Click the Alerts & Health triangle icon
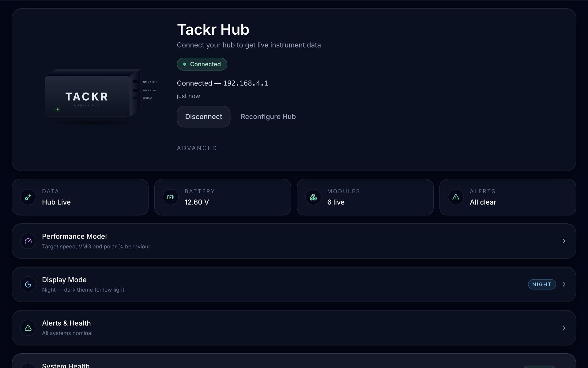Viewport: 588px width, 368px height. [x=28, y=328]
